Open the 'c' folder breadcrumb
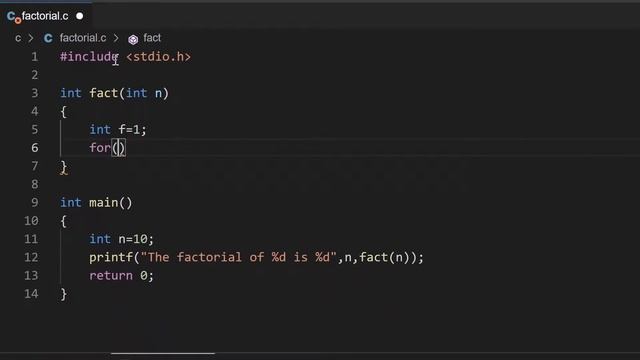The image size is (640, 360). click(x=18, y=38)
